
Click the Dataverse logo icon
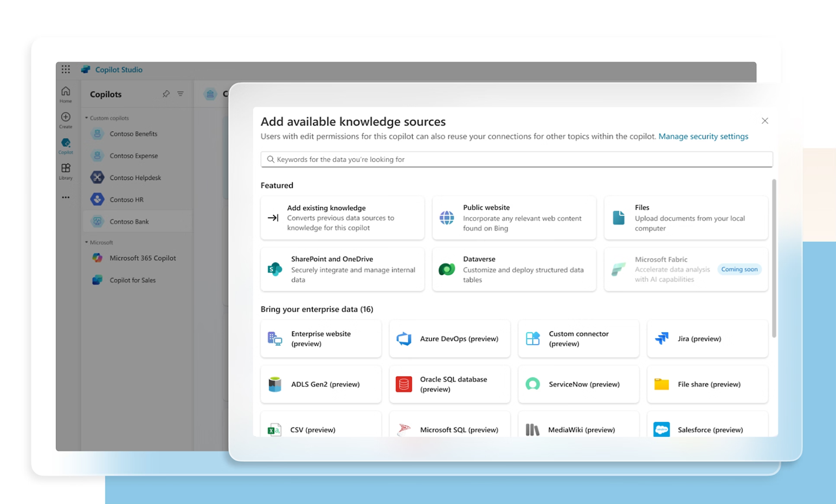click(447, 269)
